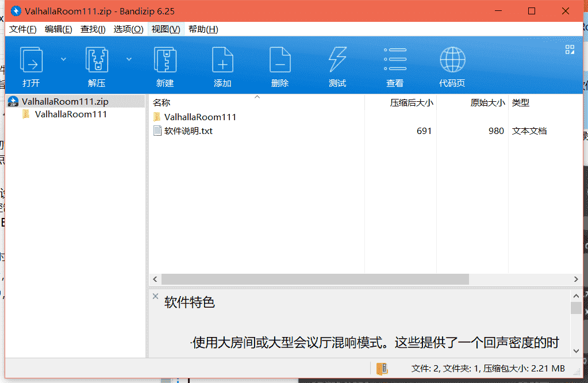The height and width of the screenshot is (383, 588).
Task: Click the Add (添加) file icon
Action: pos(222,60)
